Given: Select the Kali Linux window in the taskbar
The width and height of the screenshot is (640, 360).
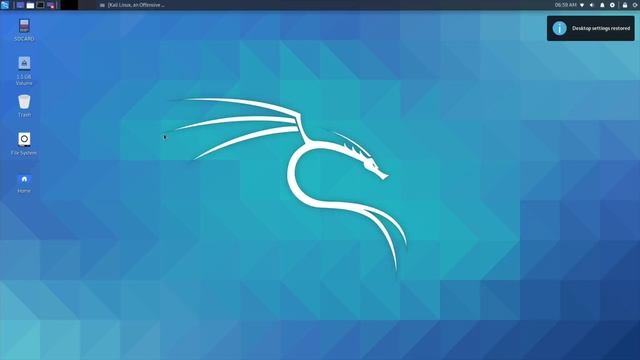Looking at the screenshot, I should (x=132, y=5).
